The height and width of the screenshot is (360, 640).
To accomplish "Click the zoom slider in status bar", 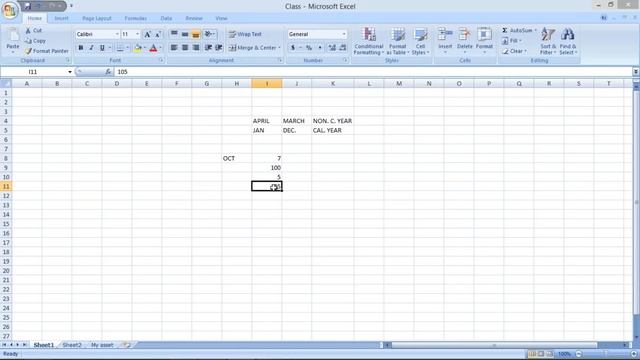I will point(606,354).
